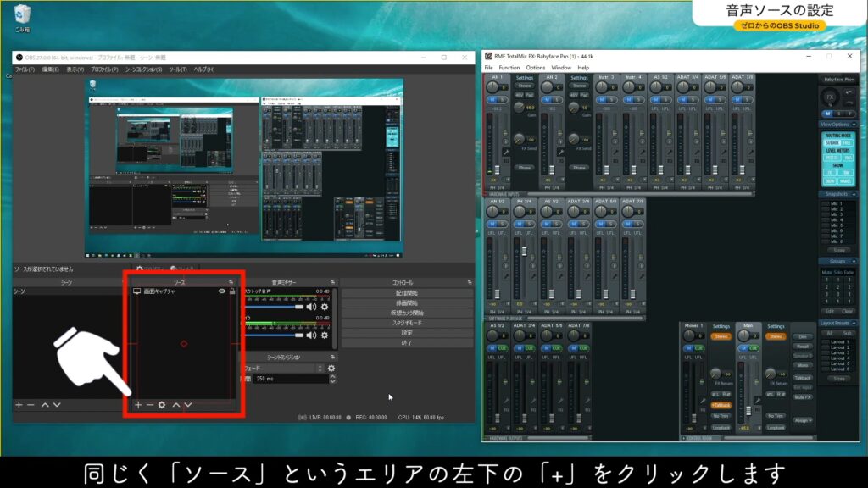Click Mono button in TotalMix control room
The image size is (868, 488).
(x=803, y=365)
